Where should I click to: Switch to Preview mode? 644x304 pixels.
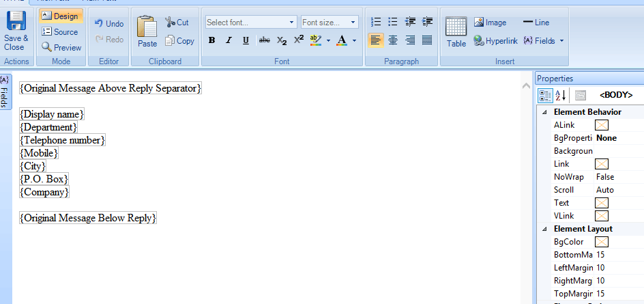pyautogui.click(x=61, y=47)
